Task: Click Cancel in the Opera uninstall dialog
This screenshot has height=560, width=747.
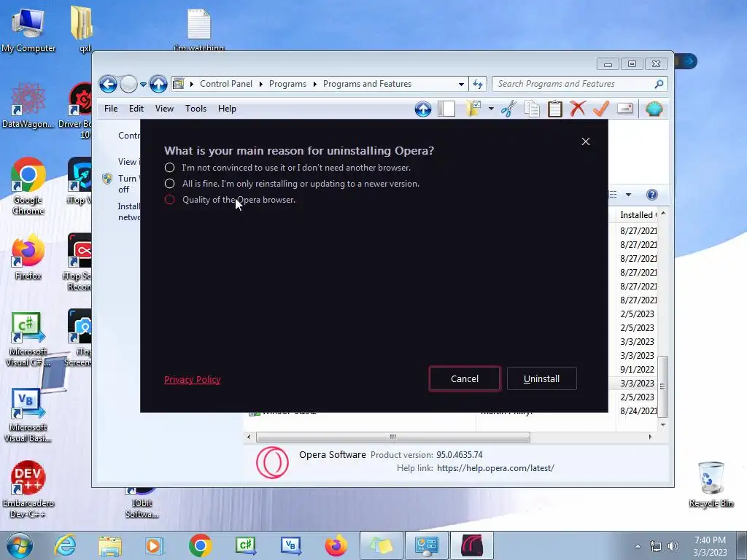Action: click(x=465, y=378)
